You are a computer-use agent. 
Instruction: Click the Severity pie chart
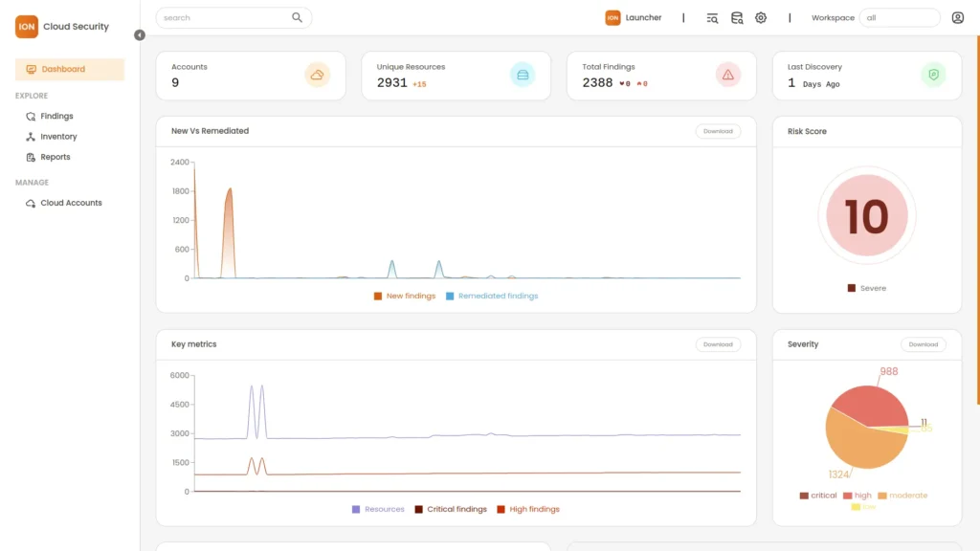tap(867, 428)
